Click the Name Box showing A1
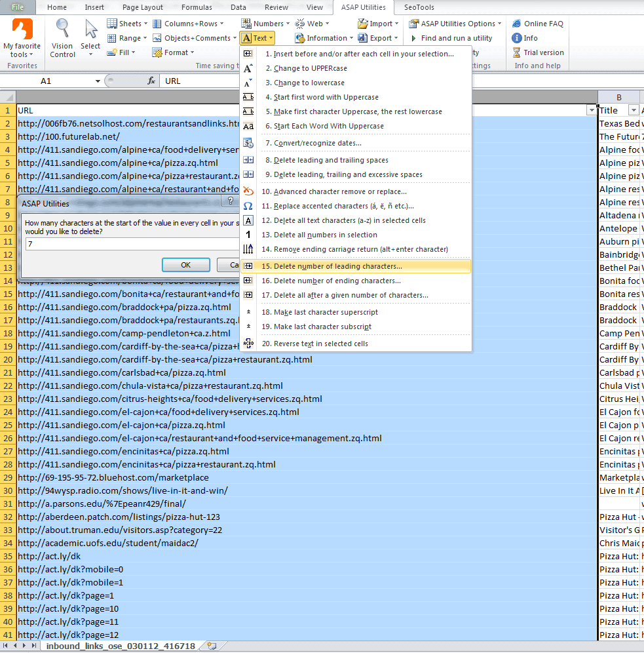 (46, 81)
